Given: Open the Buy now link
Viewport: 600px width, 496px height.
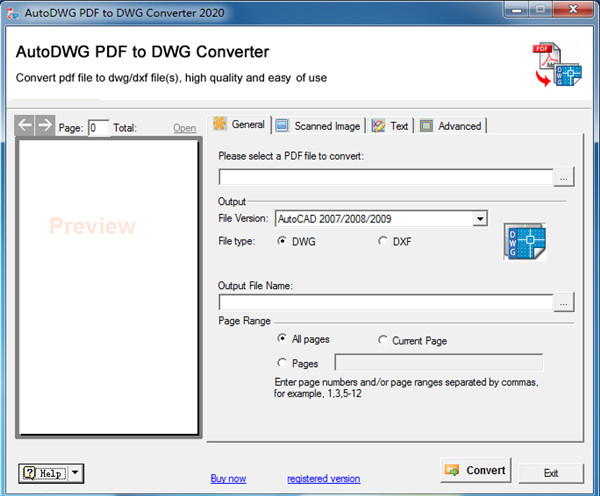Looking at the screenshot, I should pyautogui.click(x=228, y=478).
